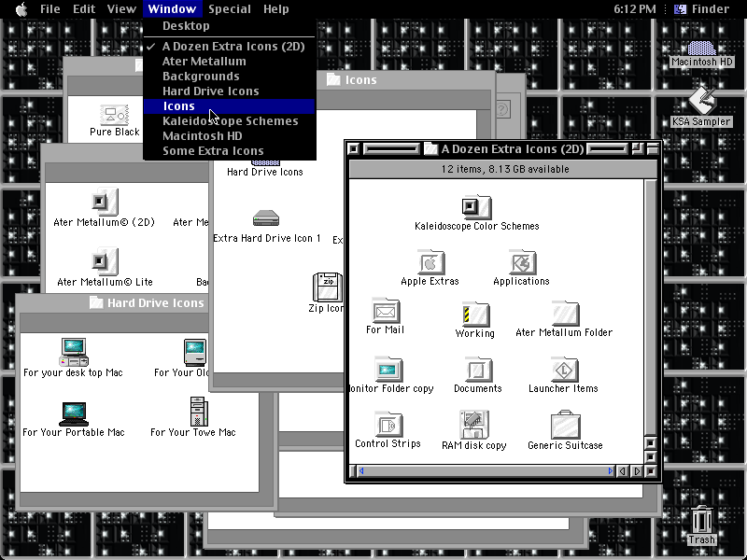Image resolution: width=747 pixels, height=560 pixels.
Task: Select the Launcher Items folder icon
Action: [564, 370]
